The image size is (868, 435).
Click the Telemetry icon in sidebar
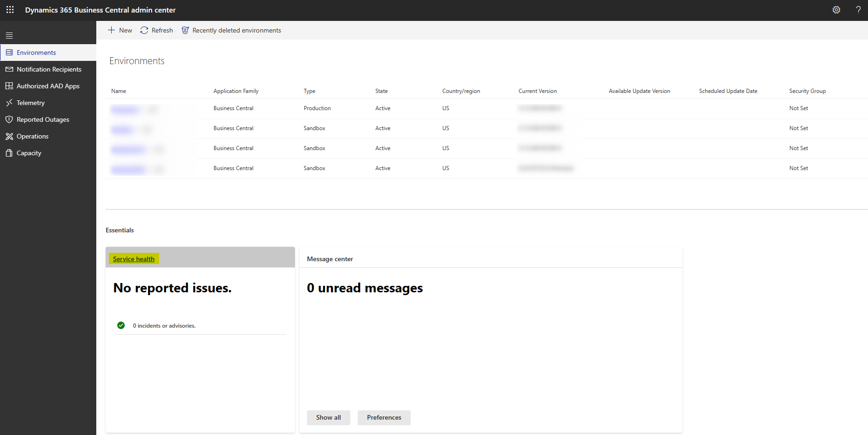click(x=9, y=103)
